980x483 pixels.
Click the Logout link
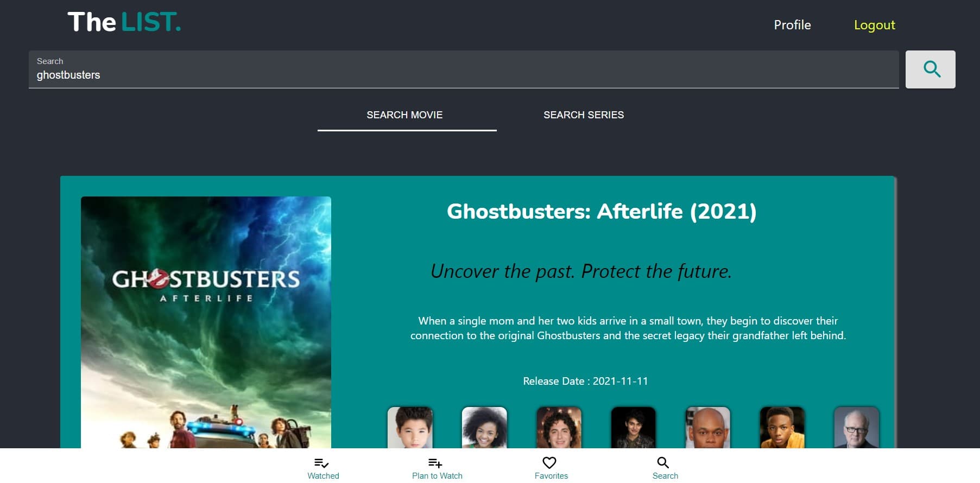click(x=874, y=25)
